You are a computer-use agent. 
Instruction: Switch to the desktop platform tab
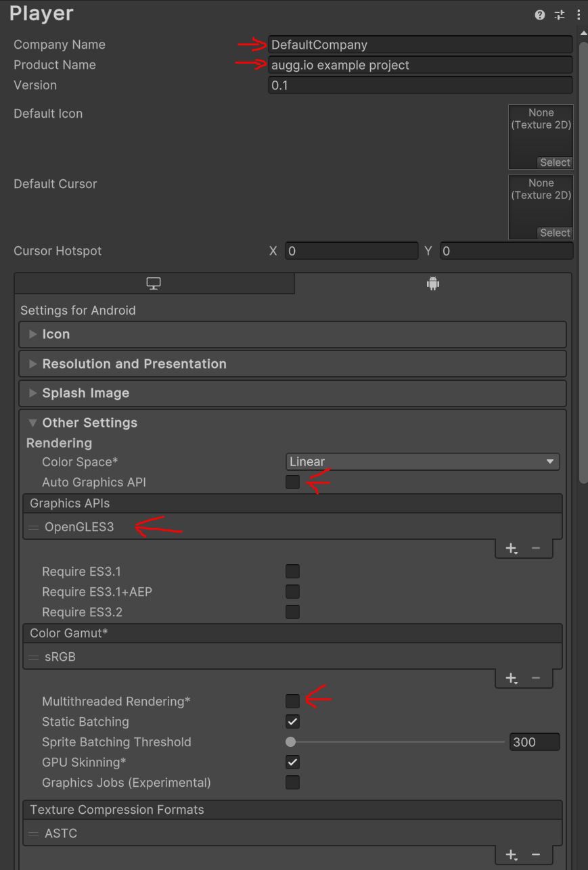pyautogui.click(x=154, y=284)
